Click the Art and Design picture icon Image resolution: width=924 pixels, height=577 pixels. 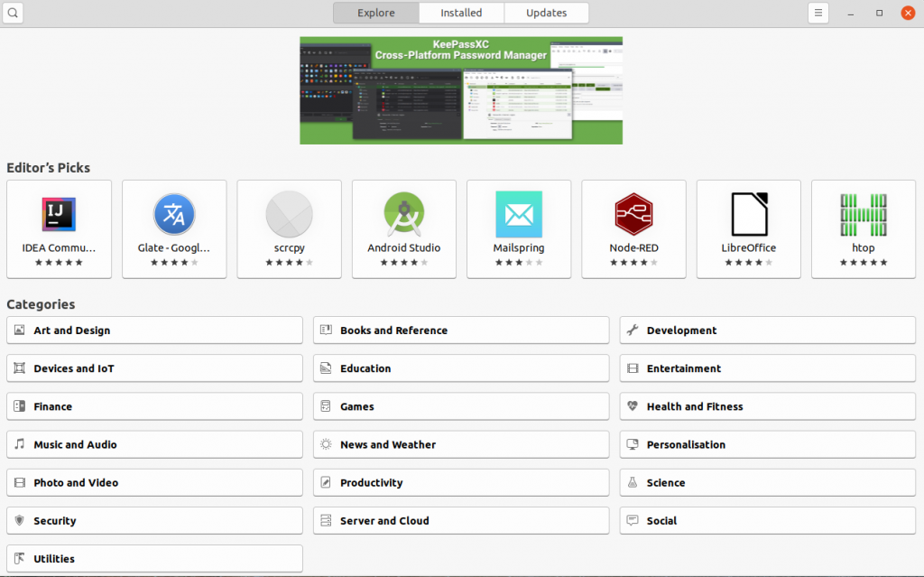(x=20, y=330)
